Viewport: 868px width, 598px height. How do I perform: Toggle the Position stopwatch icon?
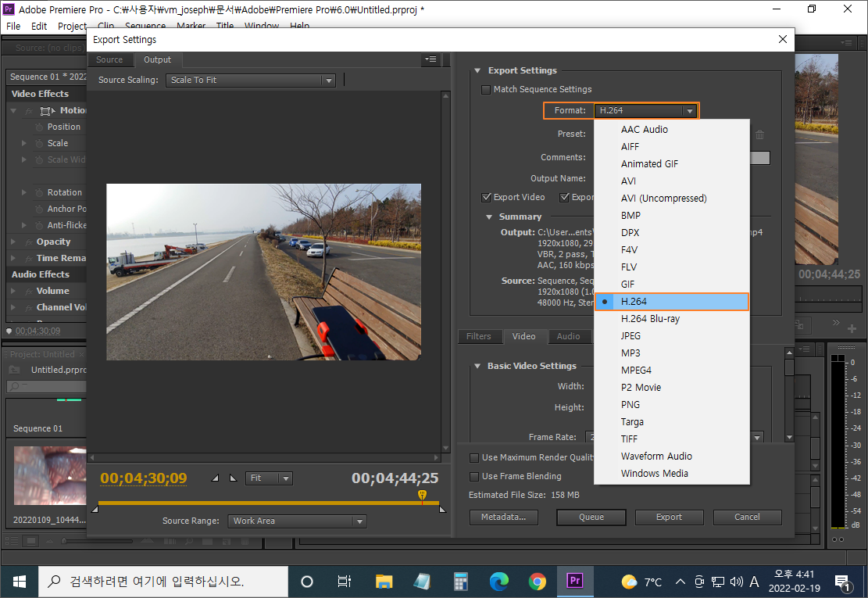pyautogui.click(x=39, y=127)
